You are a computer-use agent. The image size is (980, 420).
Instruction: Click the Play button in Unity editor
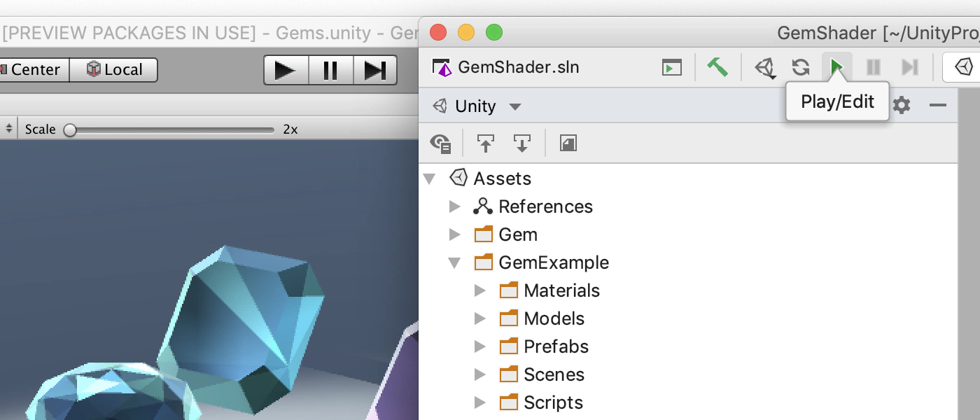click(286, 70)
